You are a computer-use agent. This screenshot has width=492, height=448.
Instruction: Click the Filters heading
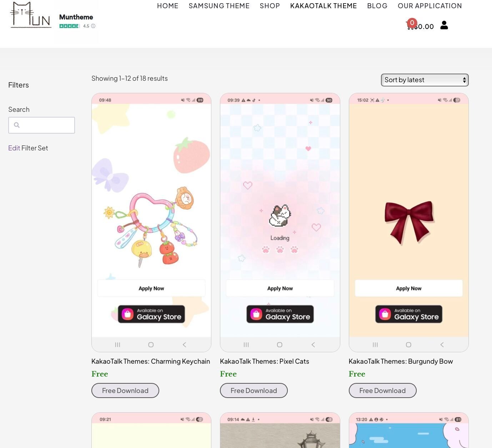[19, 85]
